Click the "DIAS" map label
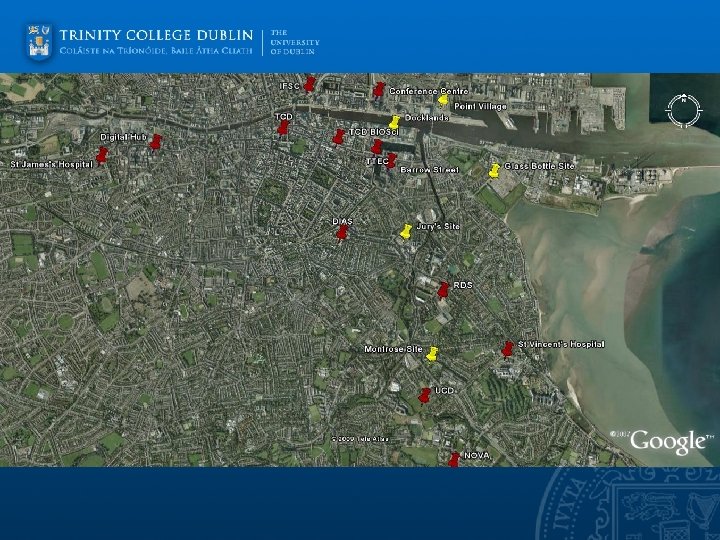The width and height of the screenshot is (720, 540). tap(342, 222)
